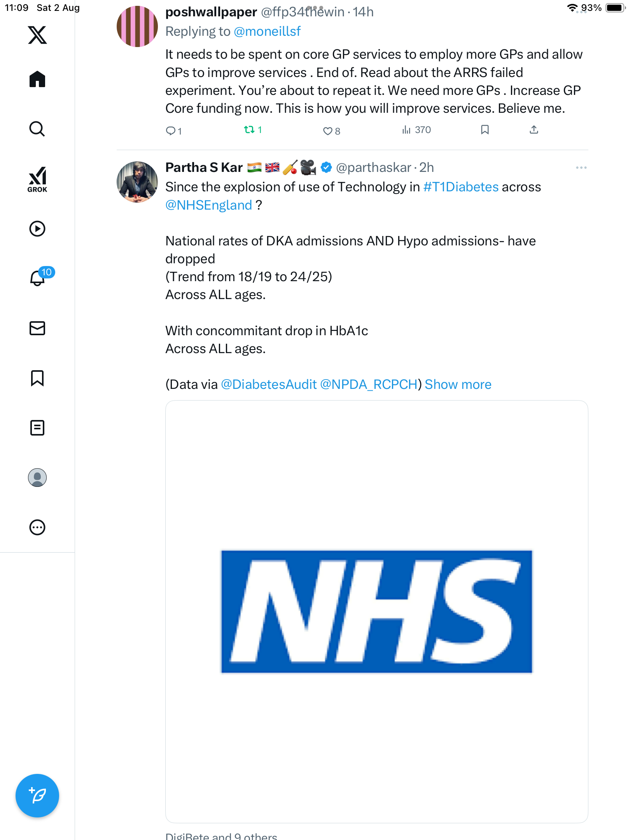Viewport: 630px width, 840px height.
Task: Open the Grok AI assistant
Action: [x=37, y=179]
